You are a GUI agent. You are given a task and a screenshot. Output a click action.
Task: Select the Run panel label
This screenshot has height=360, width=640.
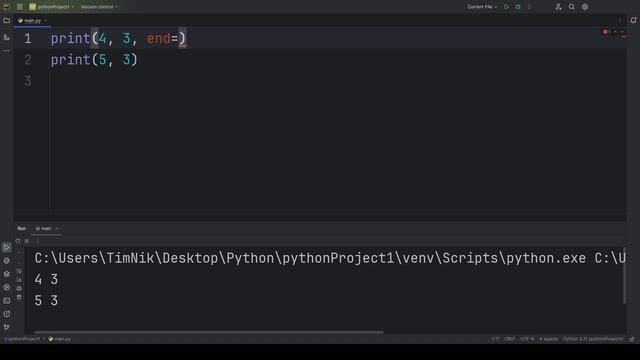22,229
